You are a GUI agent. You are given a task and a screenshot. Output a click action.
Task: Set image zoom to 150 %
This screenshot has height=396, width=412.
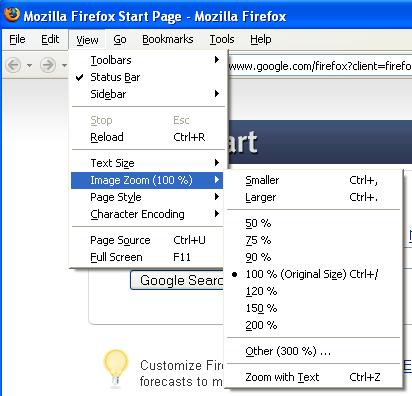pyautogui.click(x=313, y=308)
